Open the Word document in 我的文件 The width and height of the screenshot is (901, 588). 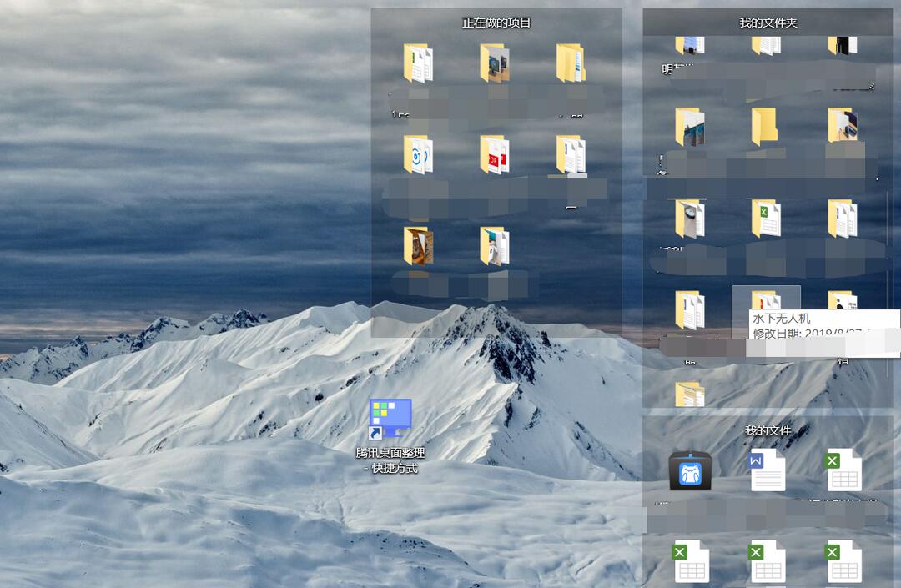pyautogui.click(x=768, y=470)
